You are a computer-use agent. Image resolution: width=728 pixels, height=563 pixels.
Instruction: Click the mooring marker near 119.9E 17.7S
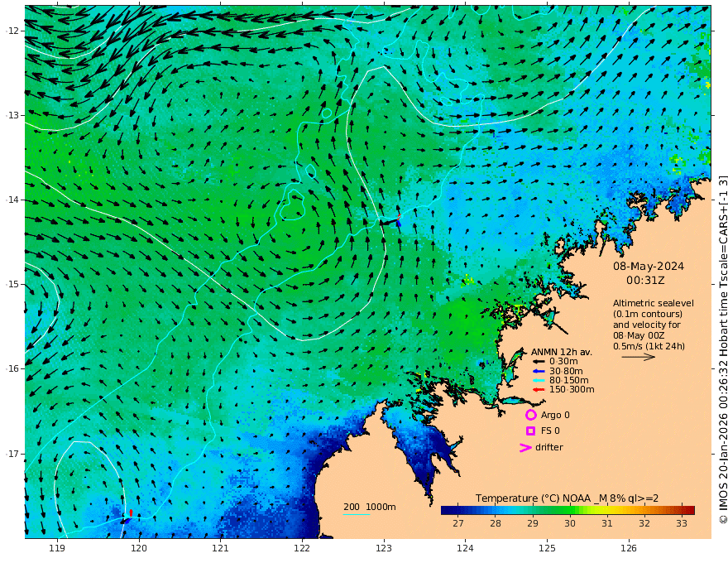click(127, 517)
